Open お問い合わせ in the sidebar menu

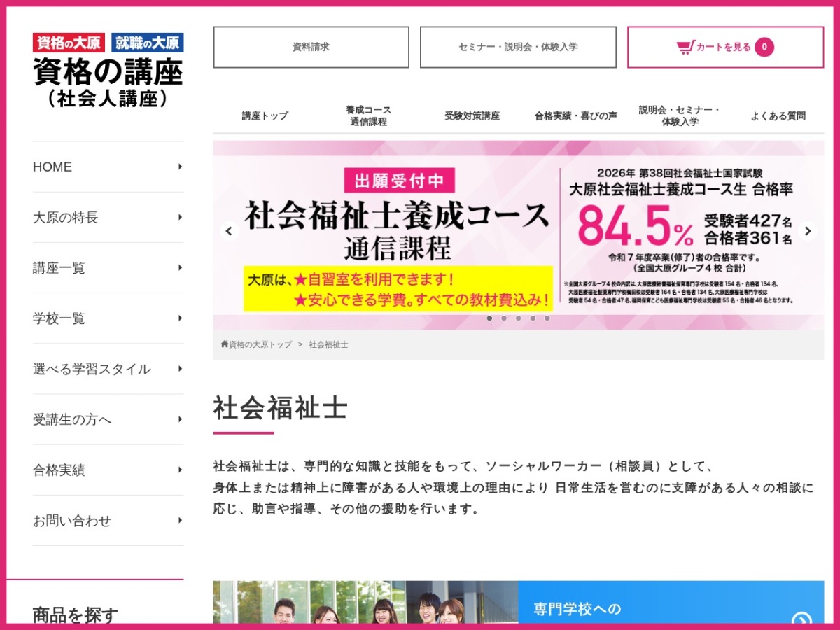coord(108,520)
